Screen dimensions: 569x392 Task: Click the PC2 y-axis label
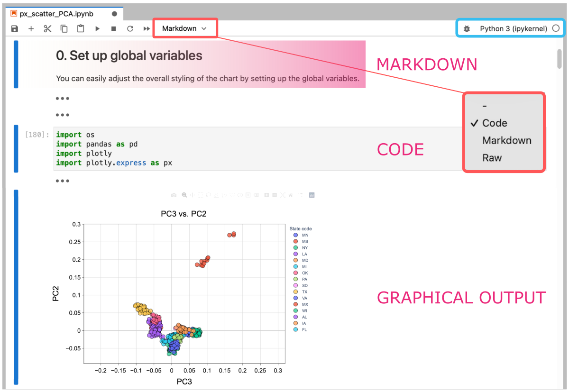[x=56, y=294]
